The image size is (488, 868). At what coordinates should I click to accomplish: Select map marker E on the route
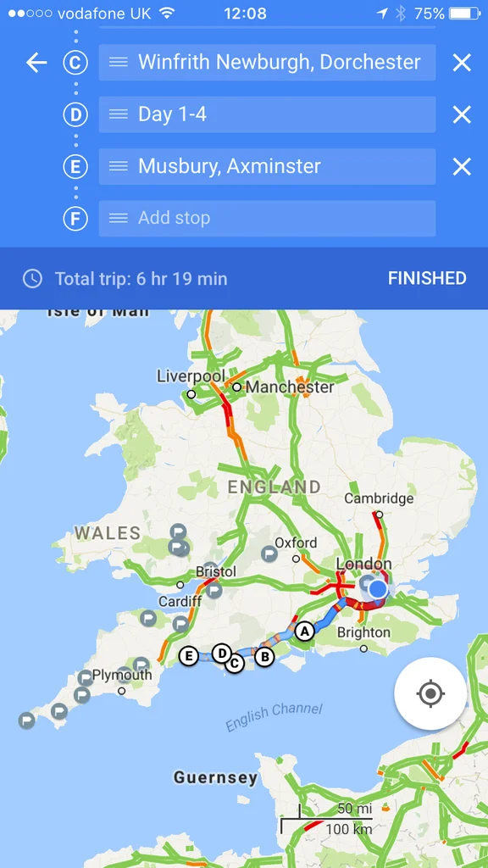tap(189, 657)
